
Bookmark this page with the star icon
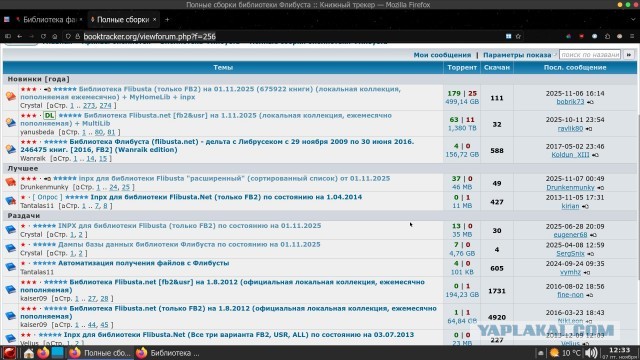[518, 36]
